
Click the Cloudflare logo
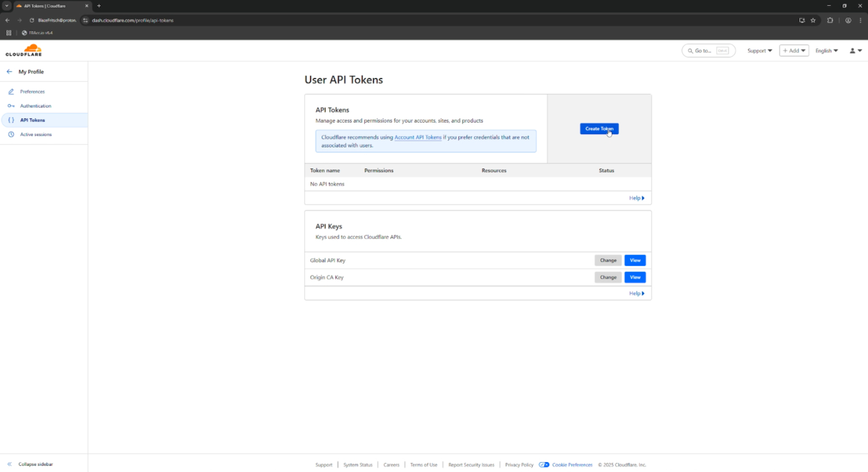click(24, 50)
